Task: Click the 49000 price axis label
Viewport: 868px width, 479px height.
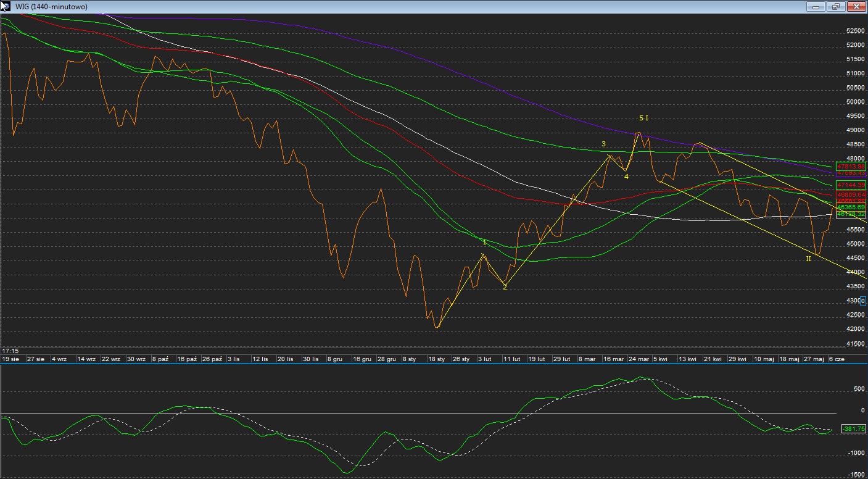Action: (855, 130)
